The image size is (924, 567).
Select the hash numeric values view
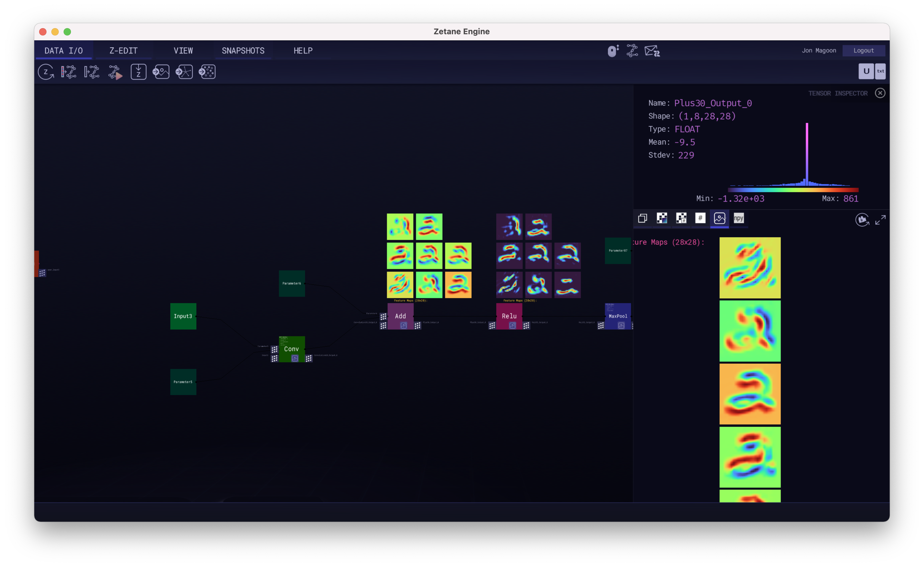700,218
